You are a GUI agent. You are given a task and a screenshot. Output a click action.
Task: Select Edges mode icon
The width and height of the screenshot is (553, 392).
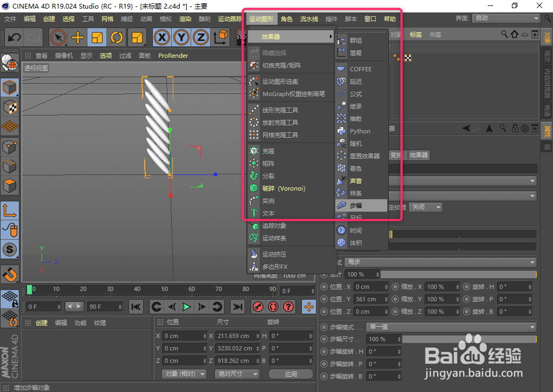10,166
